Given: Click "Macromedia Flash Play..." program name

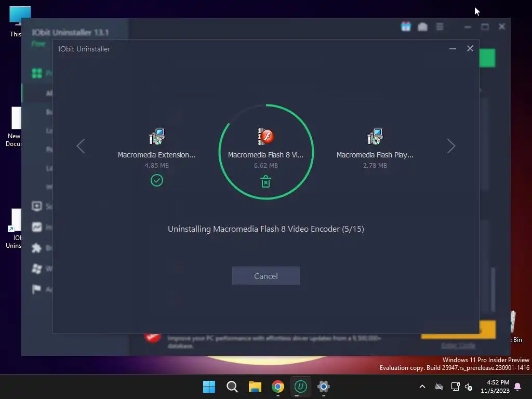Looking at the screenshot, I should pos(375,155).
